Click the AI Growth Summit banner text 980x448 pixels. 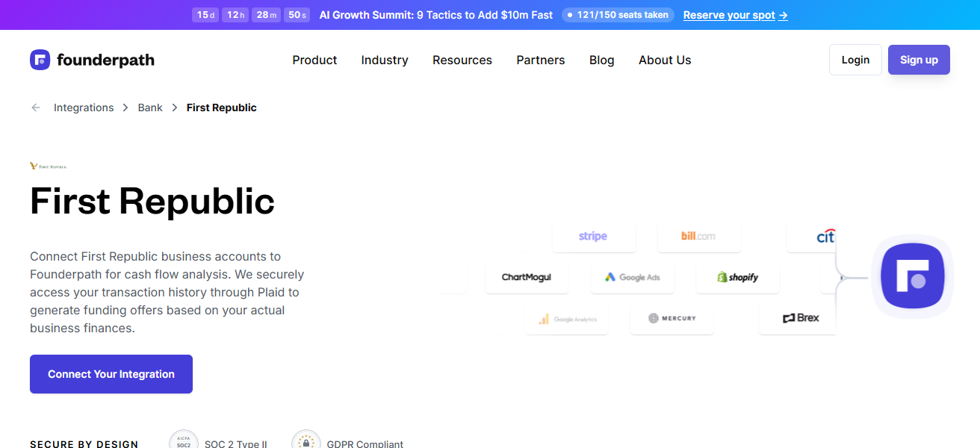pos(436,15)
